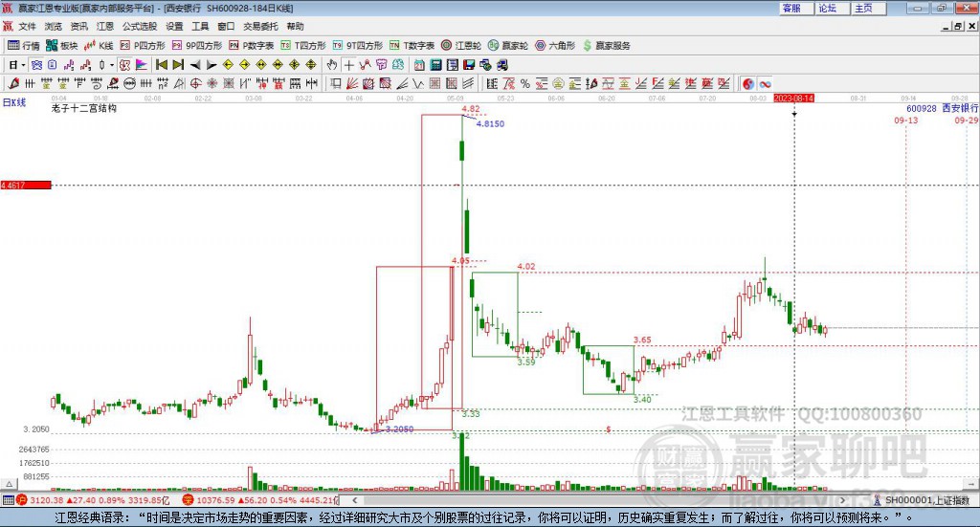Viewport: 980px width, 527px height.
Task: Open the 设置 menu
Action: coord(174,26)
